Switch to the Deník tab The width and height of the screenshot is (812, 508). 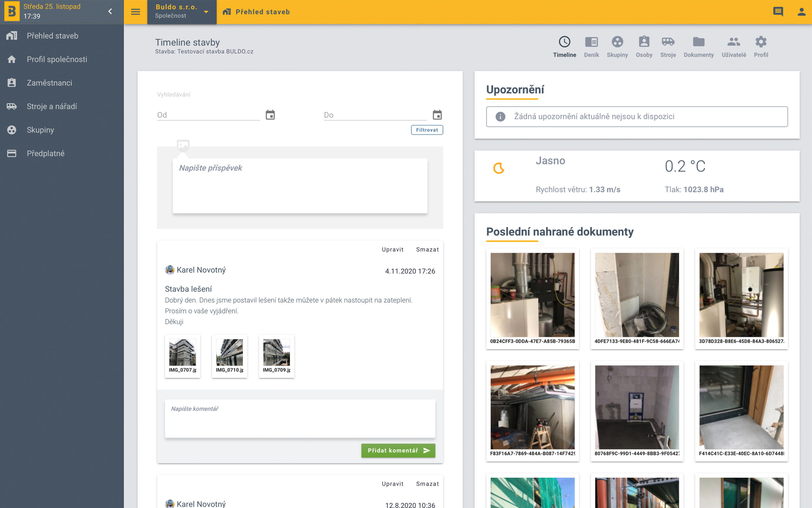point(591,47)
